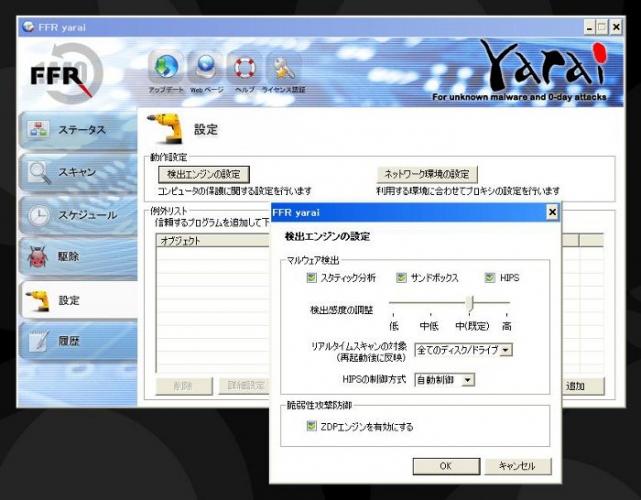Open the Web ページ icon
This screenshot has width=641, height=500.
pyautogui.click(x=206, y=67)
